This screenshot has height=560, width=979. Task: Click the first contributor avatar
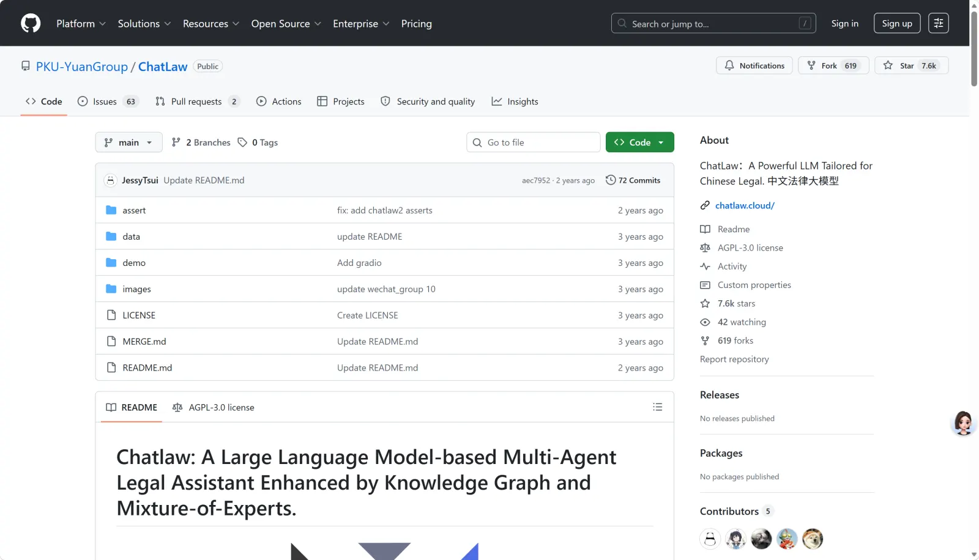tap(710, 539)
